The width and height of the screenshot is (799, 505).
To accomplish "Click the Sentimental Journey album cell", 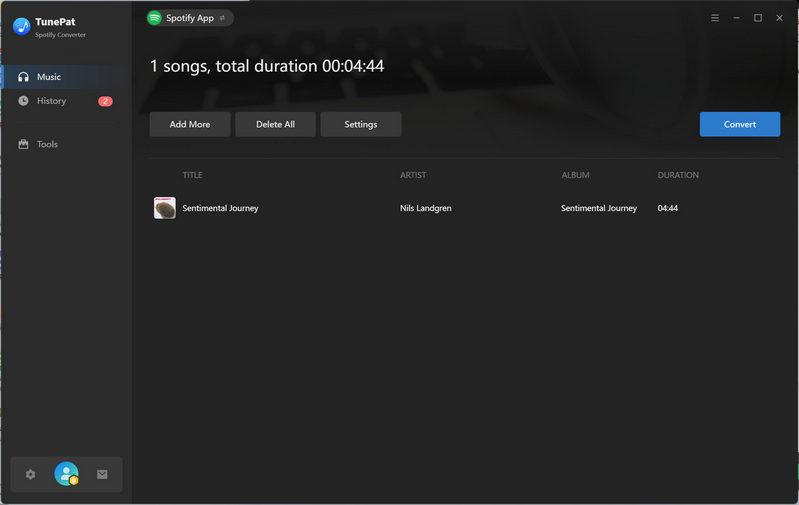I will tap(599, 208).
